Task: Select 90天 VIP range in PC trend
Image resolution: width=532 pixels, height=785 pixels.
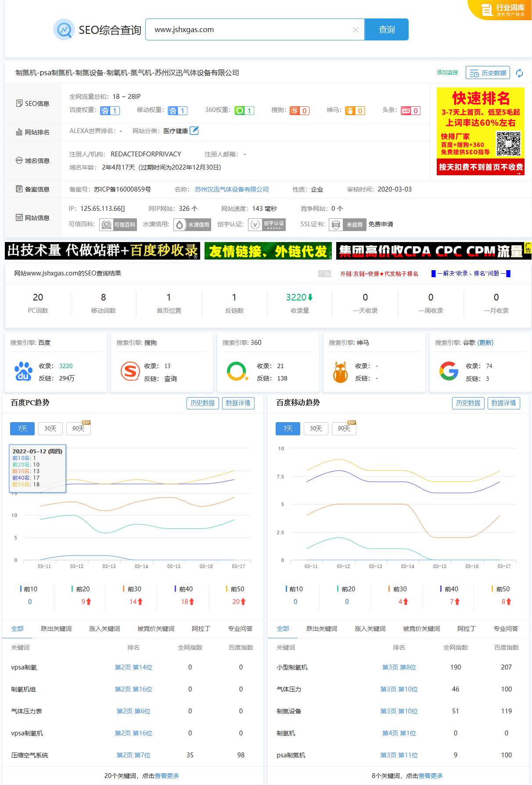Action: click(79, 429)
